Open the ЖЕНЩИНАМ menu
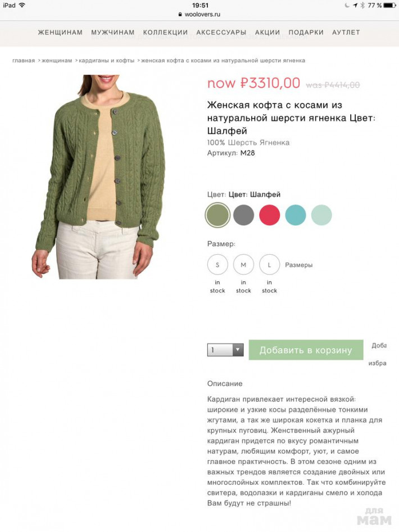Screen dimensions: 399x532 (x=60, y=32)
